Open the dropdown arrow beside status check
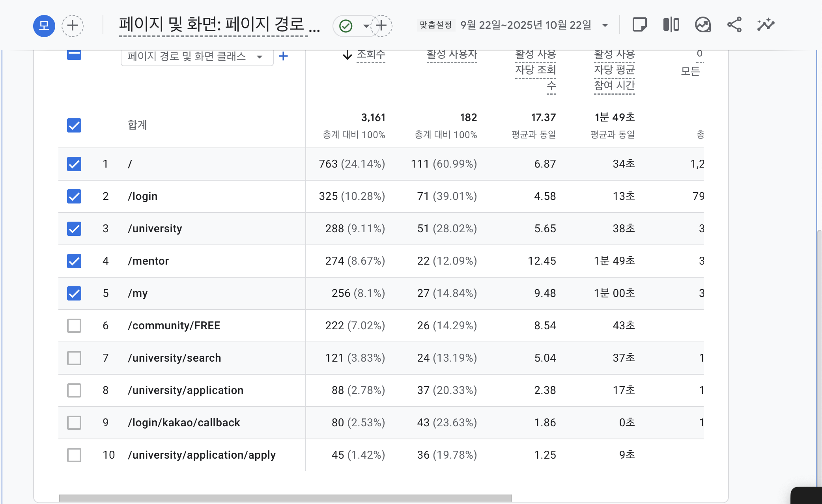The image size is (822, 504). (x=366, y=26)
